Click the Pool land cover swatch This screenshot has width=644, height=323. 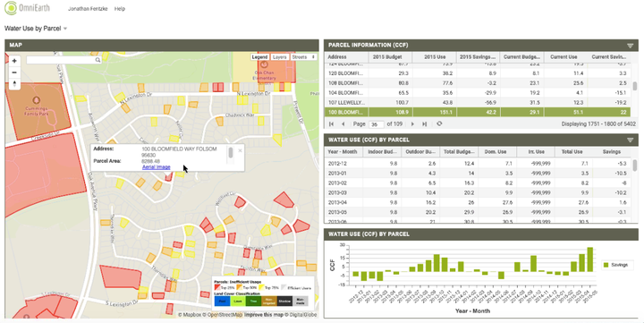tap(222, 302)
